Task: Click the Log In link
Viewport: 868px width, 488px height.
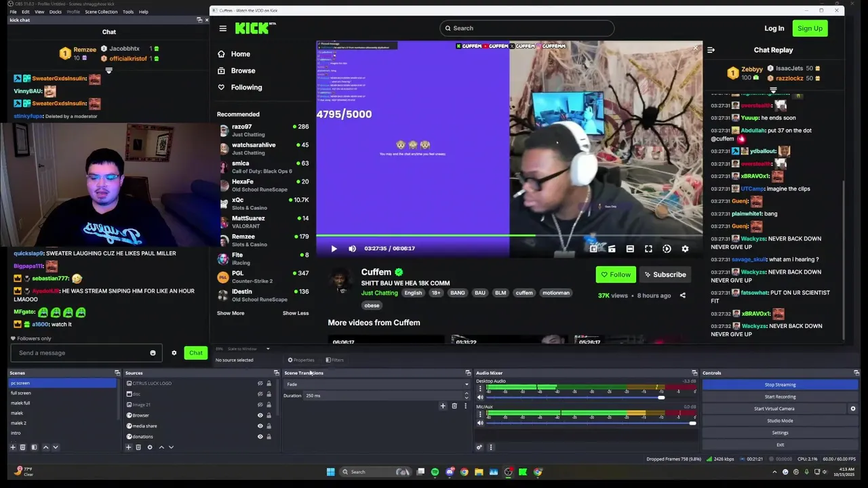Action: coord(774,28)
